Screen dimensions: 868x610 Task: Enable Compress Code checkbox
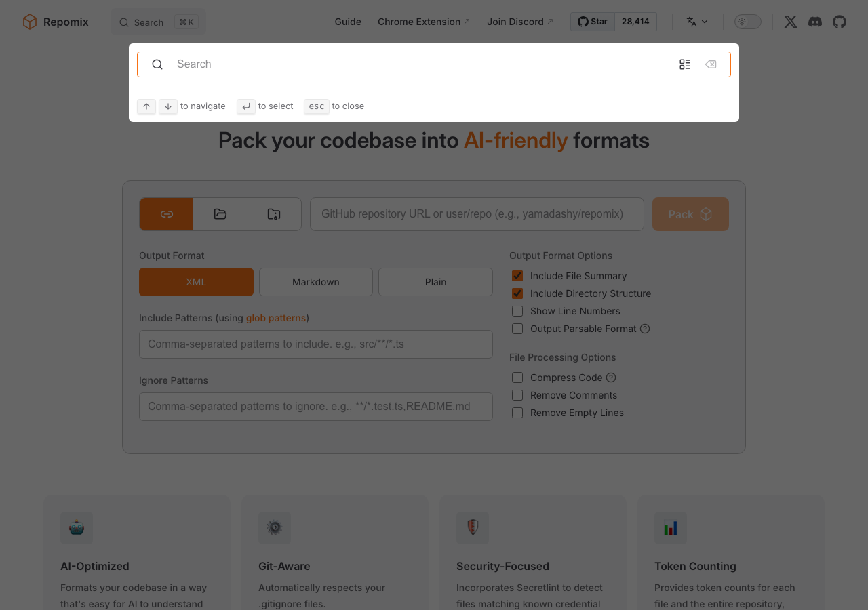pos(517,378)
